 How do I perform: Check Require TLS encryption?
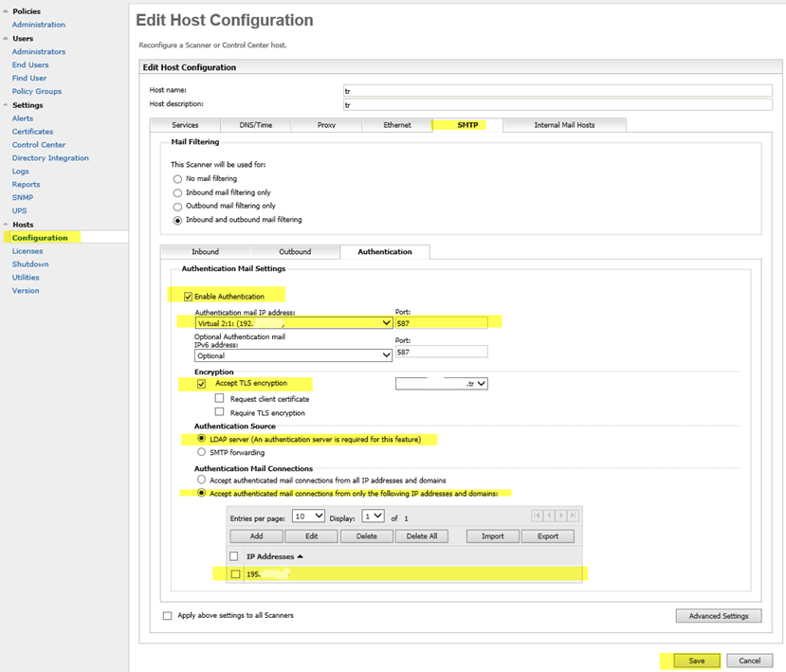(x=219, y=412)
